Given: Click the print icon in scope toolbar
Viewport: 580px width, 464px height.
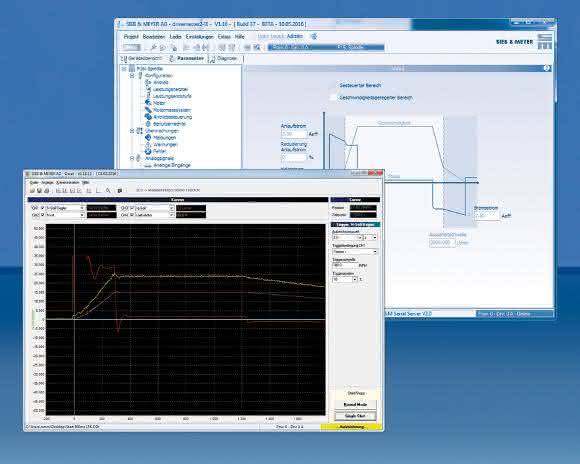Looking at the screenshot, I should 47,191.
